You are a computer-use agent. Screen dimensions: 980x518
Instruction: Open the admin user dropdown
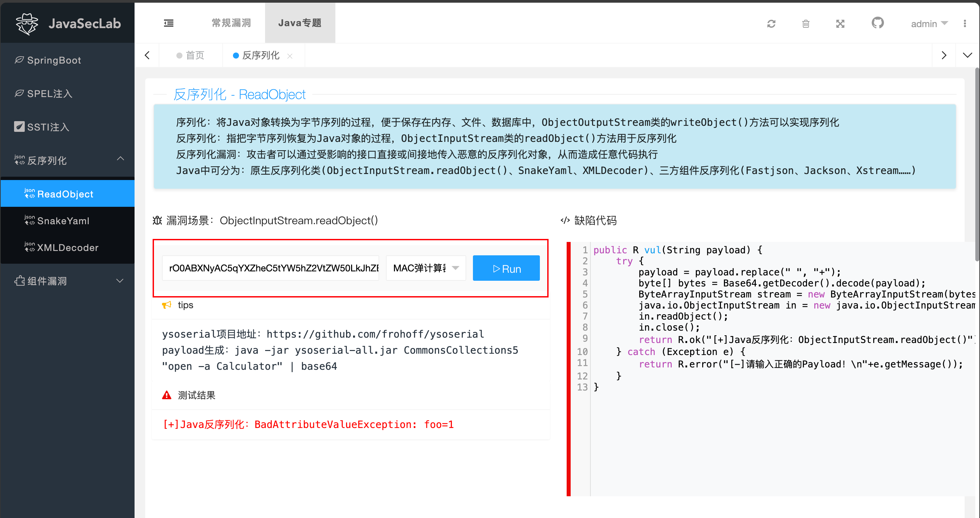click(x=929, y=23)
